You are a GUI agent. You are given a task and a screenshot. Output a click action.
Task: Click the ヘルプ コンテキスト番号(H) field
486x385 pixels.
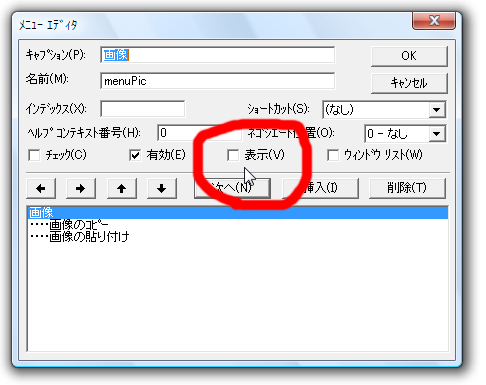[199, 133]
